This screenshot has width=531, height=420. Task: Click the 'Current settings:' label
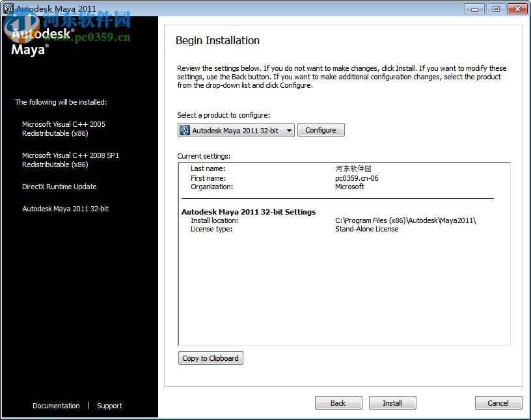coord(204,156)
